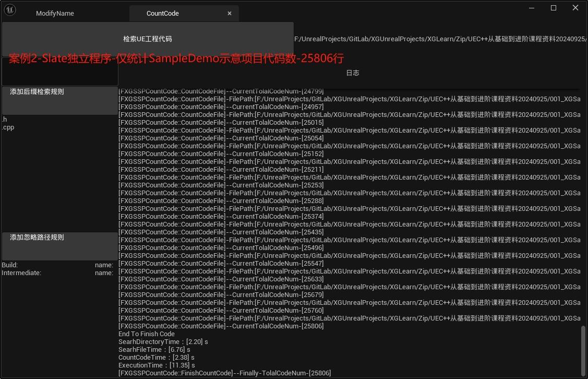Select the CountCode tab
The width and height of the screenshot is (588, 379).
[x=163, y=13]
